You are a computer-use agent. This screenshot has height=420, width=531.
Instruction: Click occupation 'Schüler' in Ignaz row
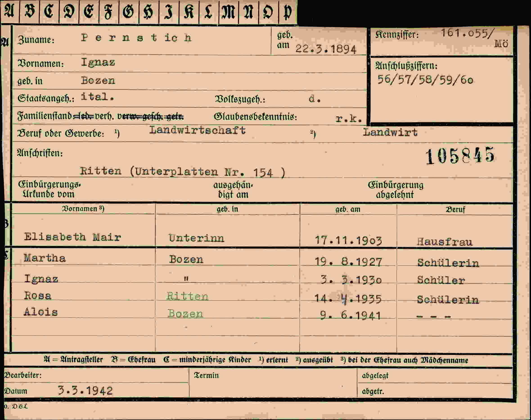pos(441,280)
